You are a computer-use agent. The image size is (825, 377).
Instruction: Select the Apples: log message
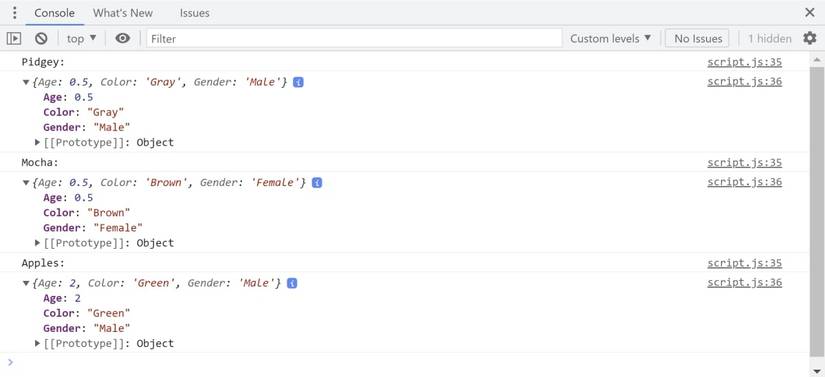coord(43,263)
